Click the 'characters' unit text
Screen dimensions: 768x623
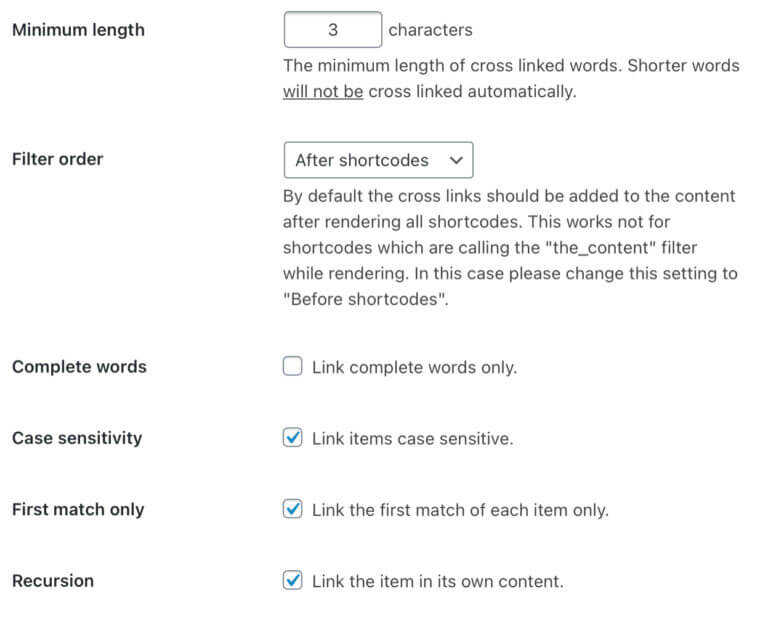click(431, 30)
